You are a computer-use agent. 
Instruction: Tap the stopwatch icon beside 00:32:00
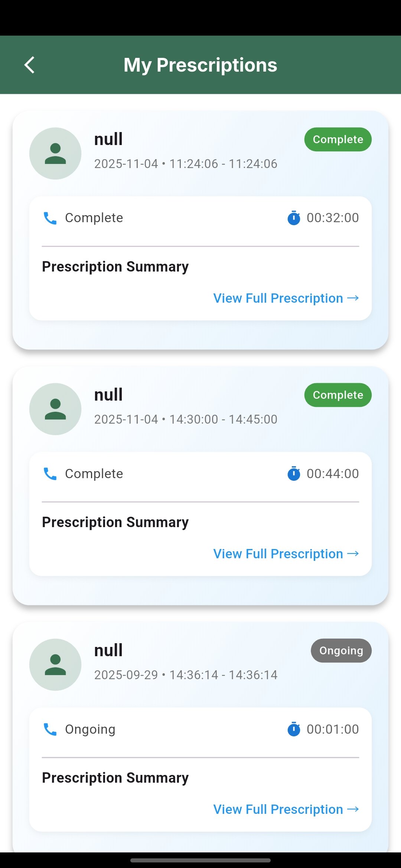[x=294, y=218]
